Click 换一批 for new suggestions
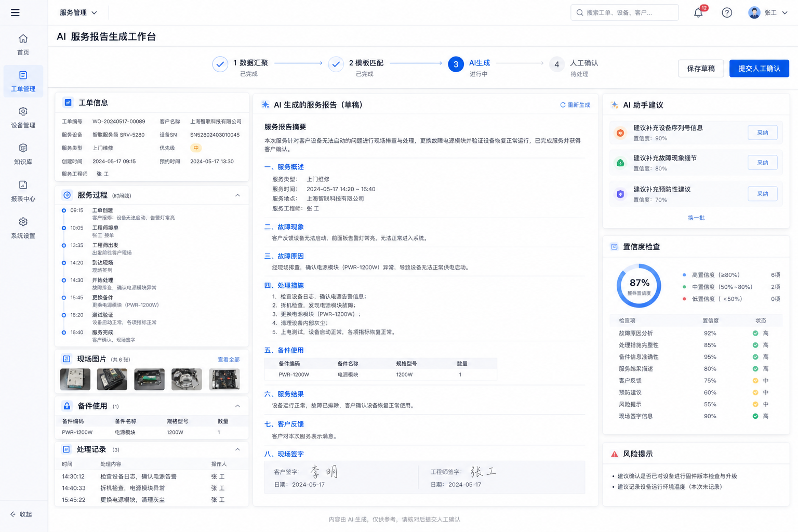 coord(696,218)
